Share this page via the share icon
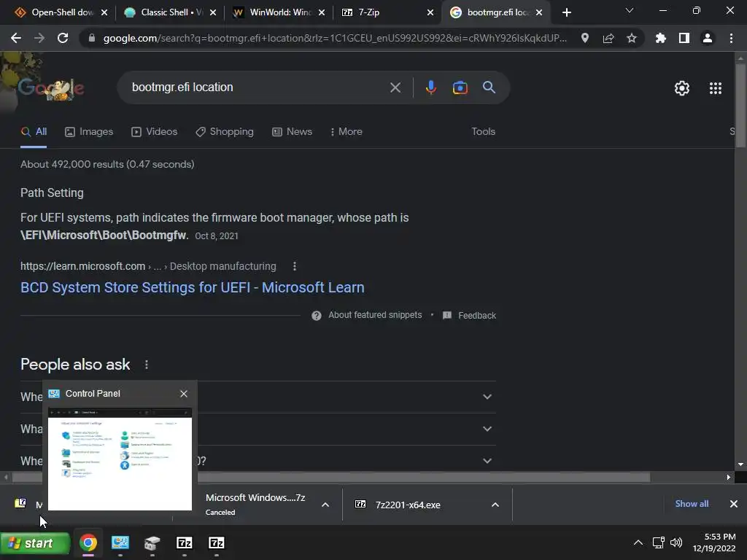Viewport: 747px width, 560px height. click(608, 38)
